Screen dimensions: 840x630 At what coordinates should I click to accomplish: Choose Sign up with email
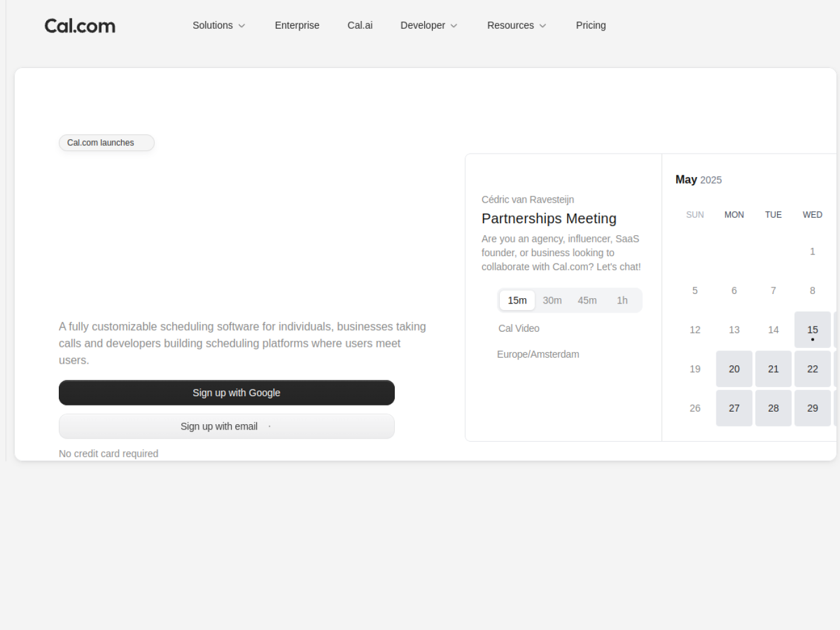click(x=227, y=427)
